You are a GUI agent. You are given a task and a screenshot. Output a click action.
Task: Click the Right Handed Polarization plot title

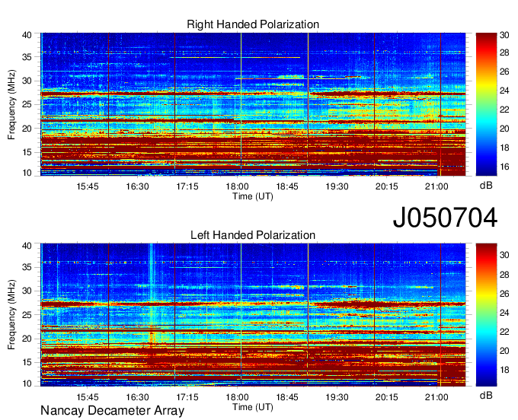253,24
